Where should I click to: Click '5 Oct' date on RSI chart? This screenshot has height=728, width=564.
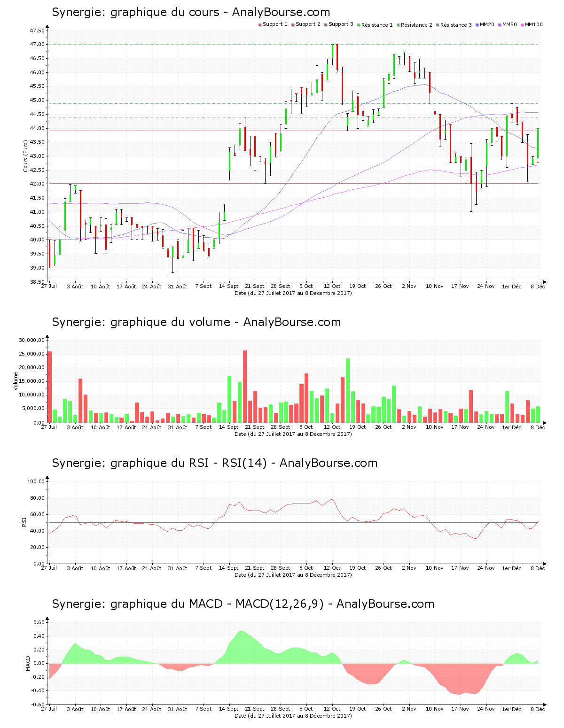(x=306, y=568)
